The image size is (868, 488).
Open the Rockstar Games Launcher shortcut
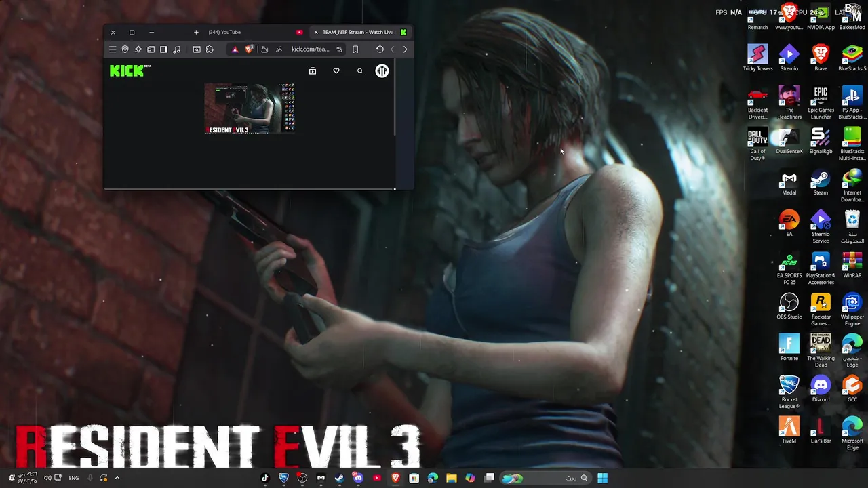click(821, 310)
